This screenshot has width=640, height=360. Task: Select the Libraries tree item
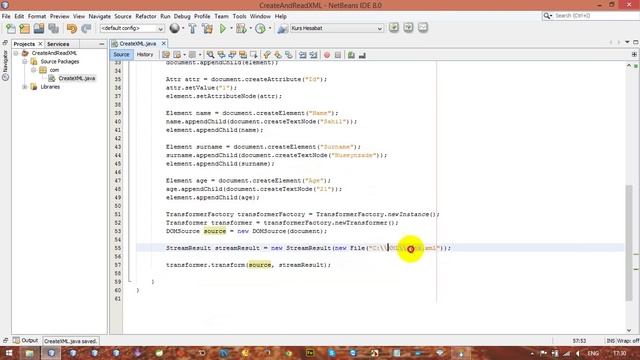(x=50, y=87)
